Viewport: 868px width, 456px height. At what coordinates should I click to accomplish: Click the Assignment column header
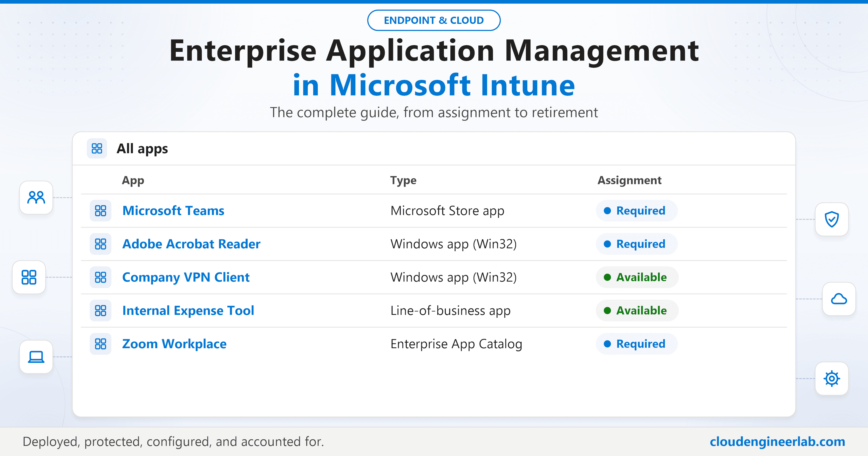click(630, 180)
